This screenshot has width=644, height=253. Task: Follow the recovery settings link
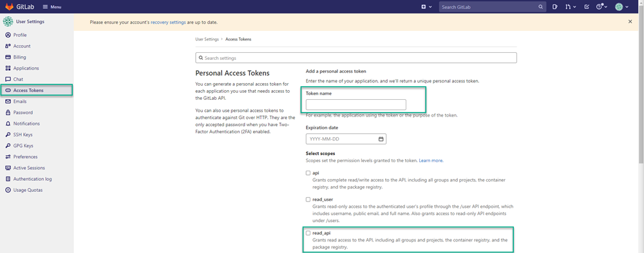(x=168, y=22)
